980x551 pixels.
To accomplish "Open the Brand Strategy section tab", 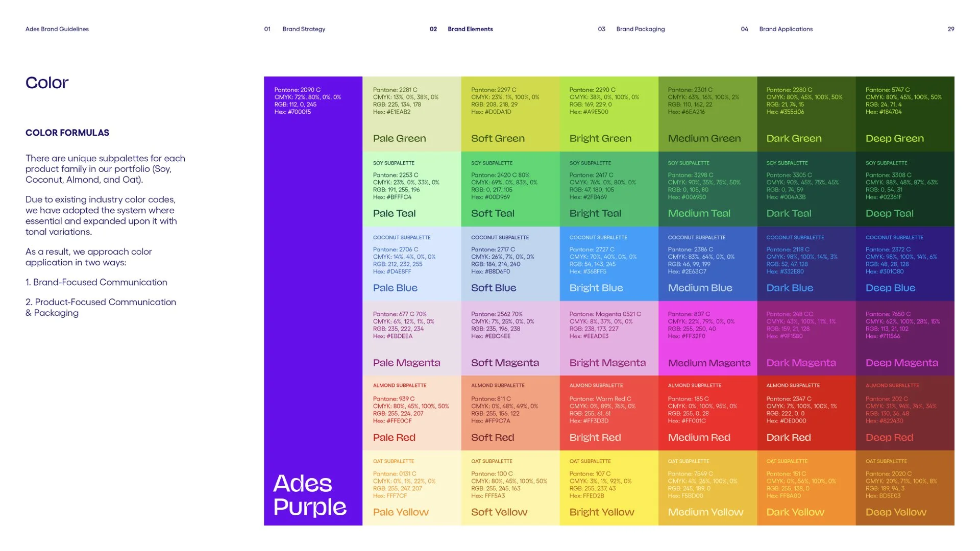I will tap(304, 29).
